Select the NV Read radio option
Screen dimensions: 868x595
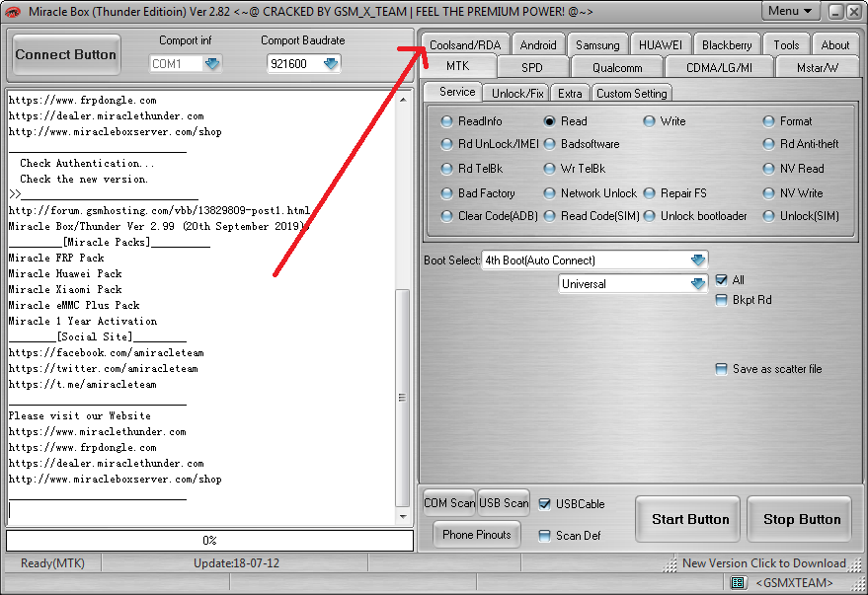tap(768, 168)
